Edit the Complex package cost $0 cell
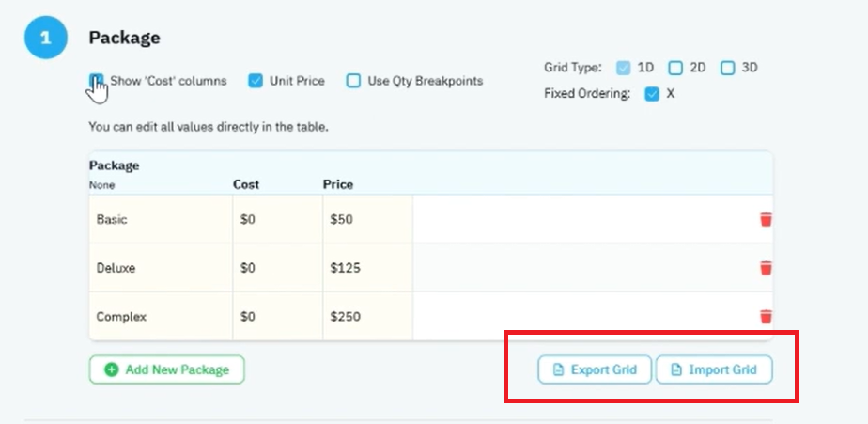The image size is (868, 424). point(278,317)
